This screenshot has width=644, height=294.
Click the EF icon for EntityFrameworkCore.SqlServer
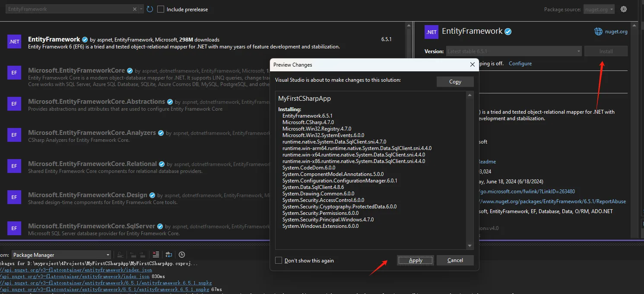[x=14, y=228]
